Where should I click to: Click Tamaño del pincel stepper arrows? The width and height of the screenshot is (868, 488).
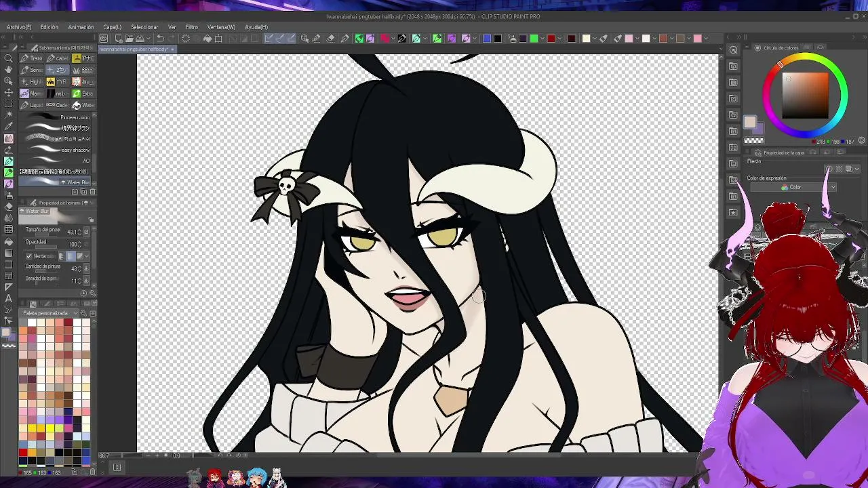pyautogui.click(x=80, y=232)
